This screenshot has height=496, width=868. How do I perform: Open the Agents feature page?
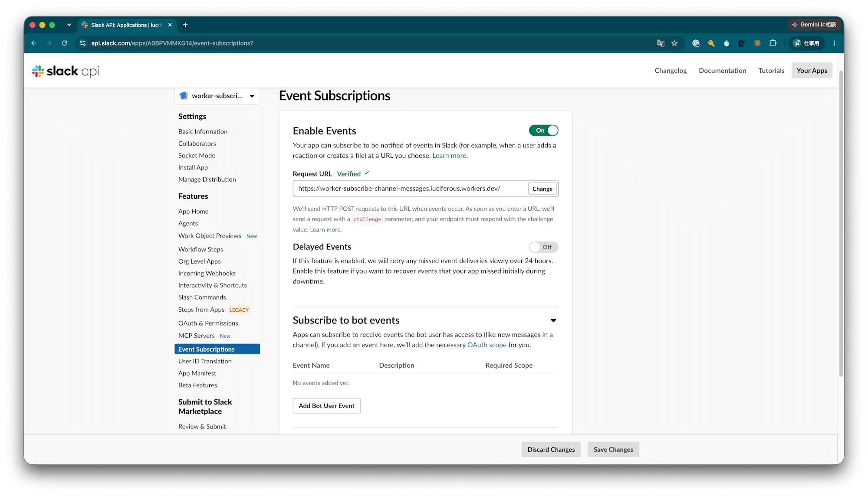(188, 223)
